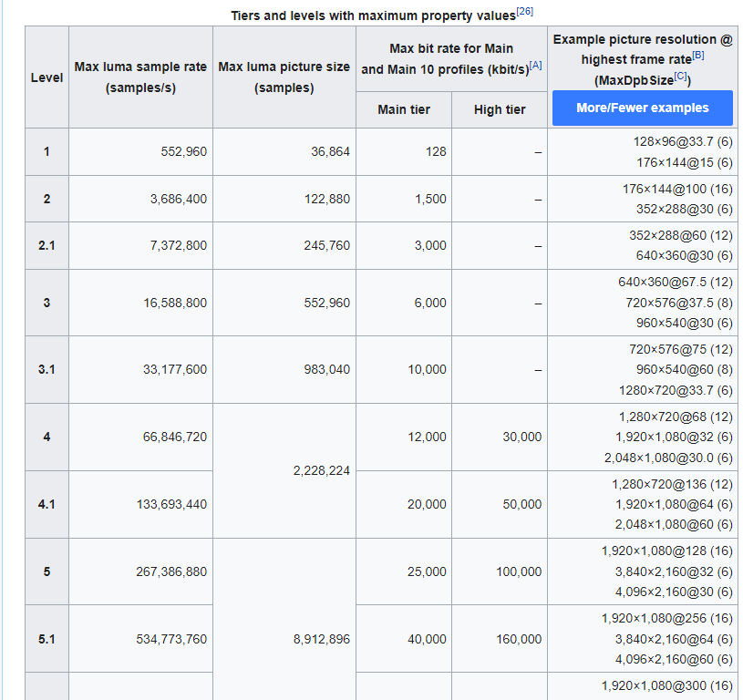Click the 66,846,720 sample rate cell
743x700 pixels.
point(140,437)
